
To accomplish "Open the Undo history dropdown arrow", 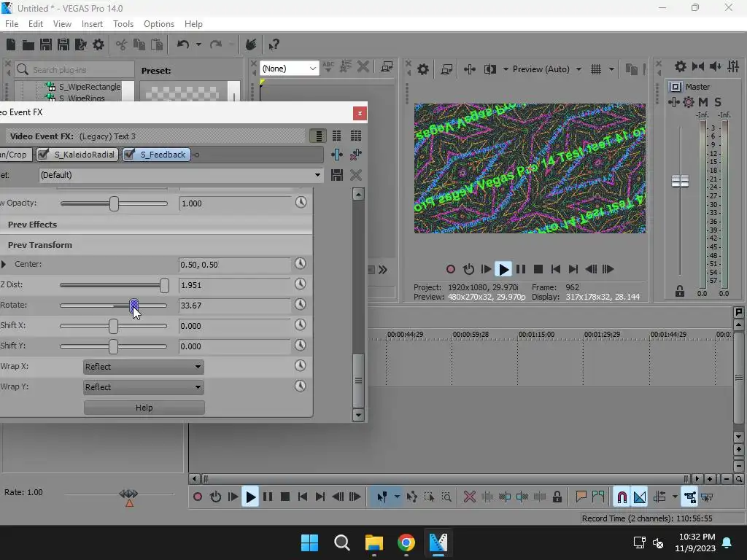I will [198, 44].
